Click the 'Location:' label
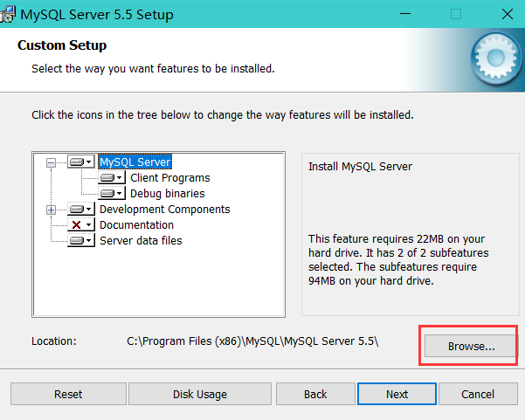 (x=54, y=341)
